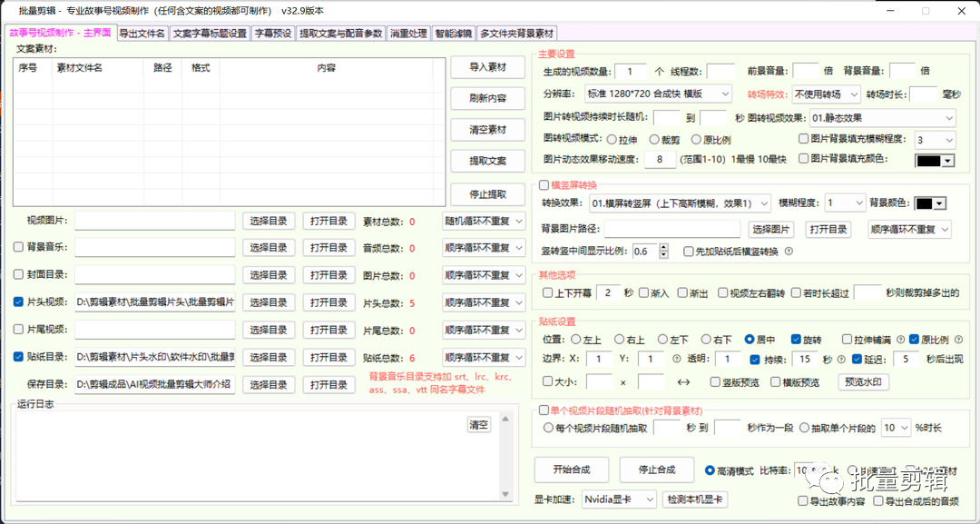Enable the 背景音乐 checkbox
Image resolution: width=980 pixels, height=524 pixels.
pyautogui.click(x=19, y=247)
